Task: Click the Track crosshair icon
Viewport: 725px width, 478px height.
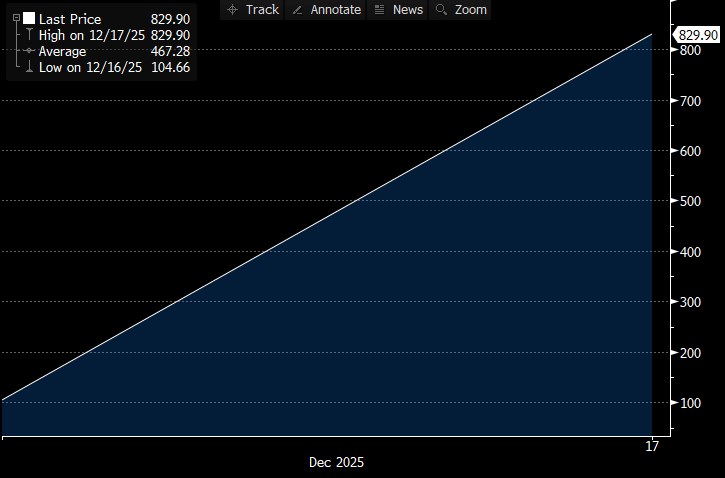Action: 233,10
